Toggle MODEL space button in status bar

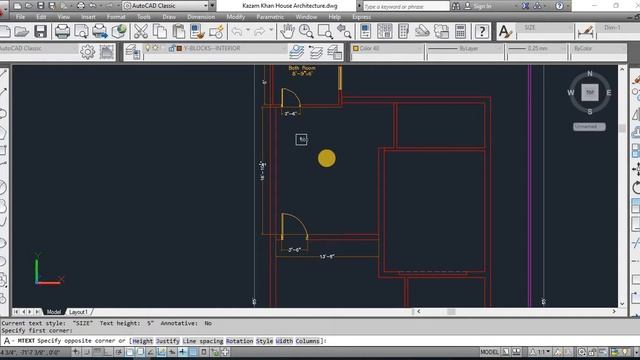[489, 352]
